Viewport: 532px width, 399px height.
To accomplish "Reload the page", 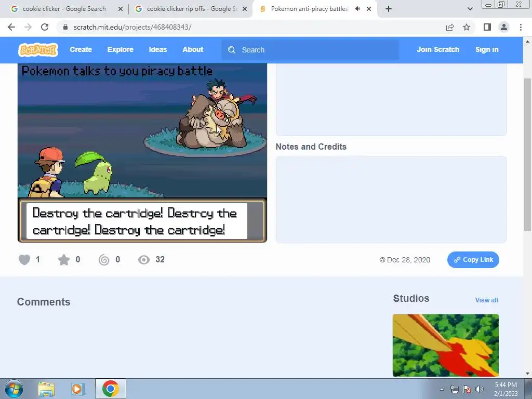I will 45,27.
